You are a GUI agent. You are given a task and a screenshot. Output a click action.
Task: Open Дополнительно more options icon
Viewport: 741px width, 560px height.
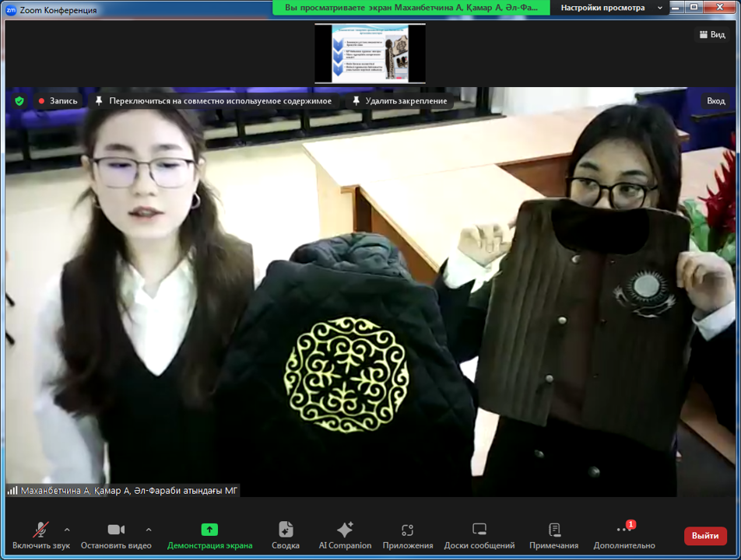pyautogui.click(x=623, y=530)
